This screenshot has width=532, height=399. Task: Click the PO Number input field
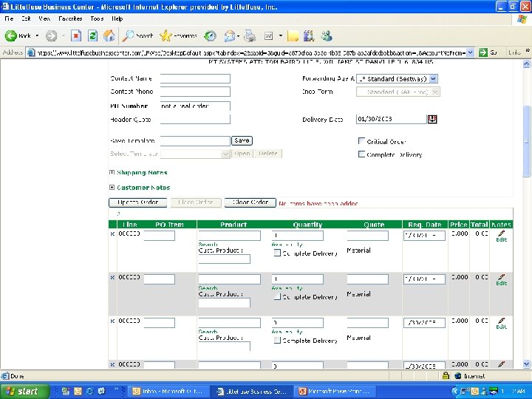pos(195,106)
